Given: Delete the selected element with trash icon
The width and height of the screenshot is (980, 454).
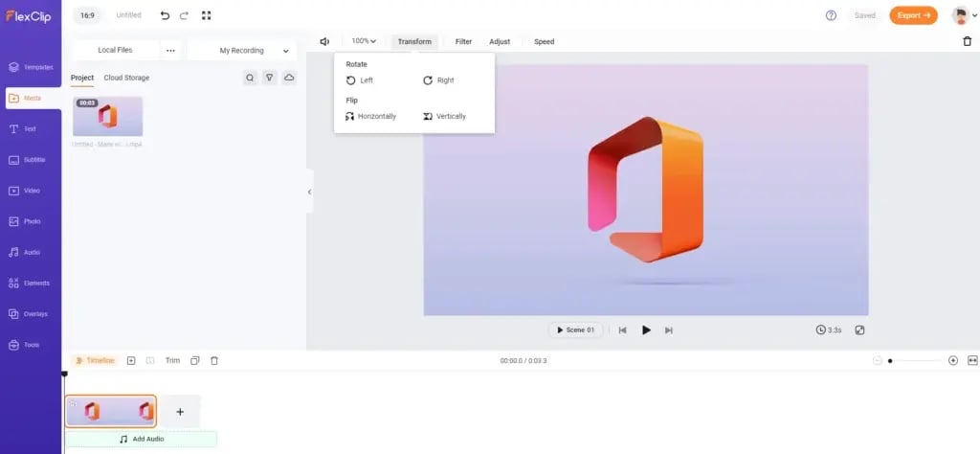Looking at the screenshot, I should 967,41.
